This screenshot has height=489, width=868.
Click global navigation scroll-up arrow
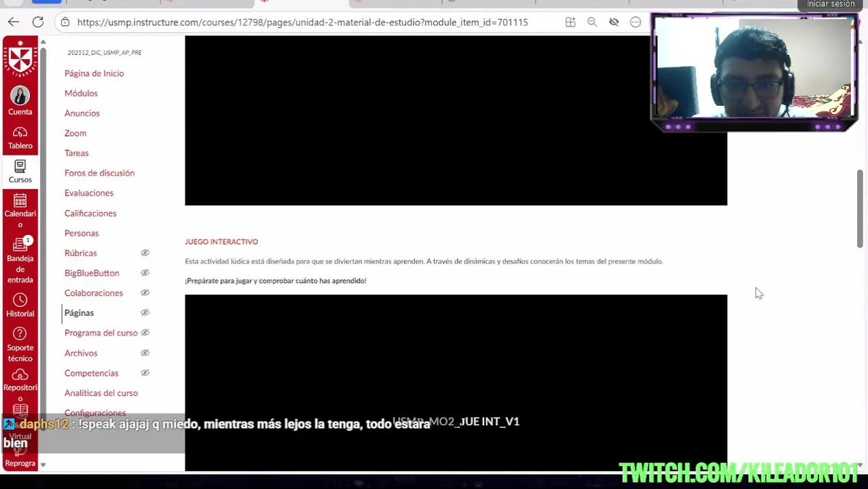tap(43, 43)
